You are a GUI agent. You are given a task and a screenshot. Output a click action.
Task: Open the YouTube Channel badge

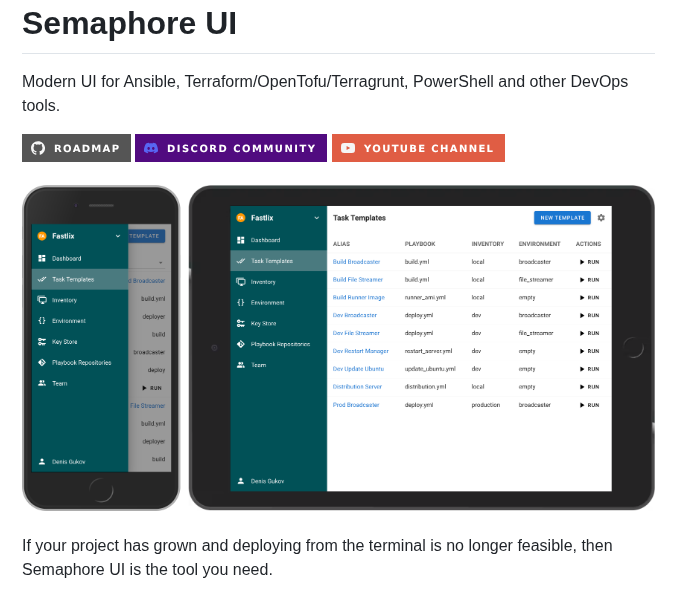point(418,148)
